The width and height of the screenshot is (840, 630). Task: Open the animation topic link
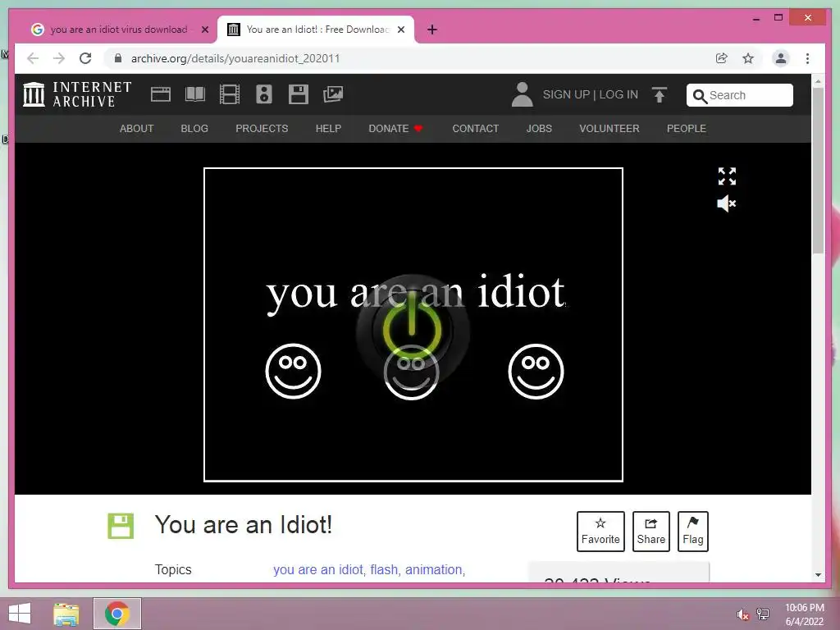coord(433,569)
